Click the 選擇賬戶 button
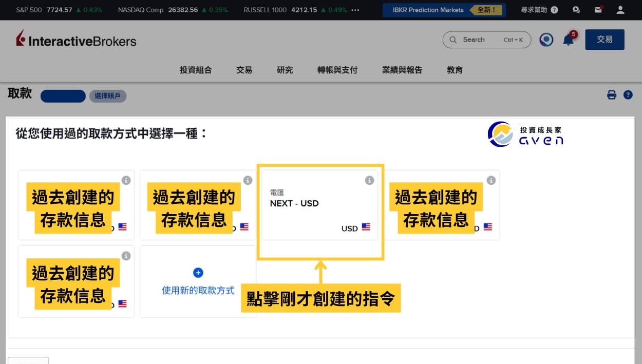 (x=108, y=96)
